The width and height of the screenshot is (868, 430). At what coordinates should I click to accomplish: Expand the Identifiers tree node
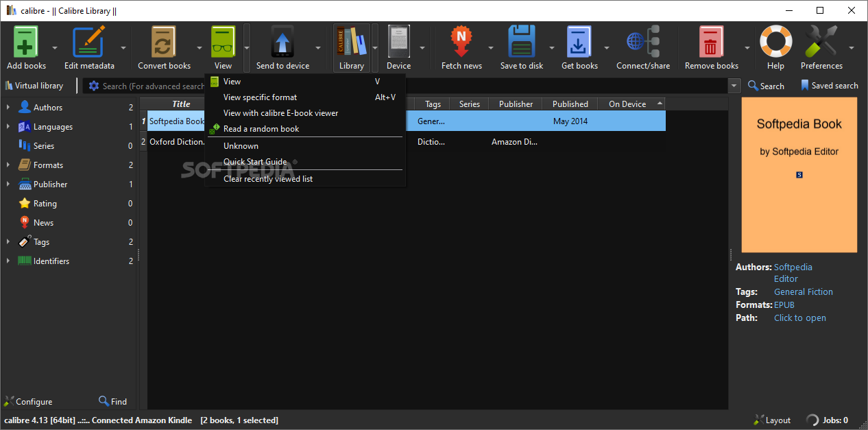[8, 261]
